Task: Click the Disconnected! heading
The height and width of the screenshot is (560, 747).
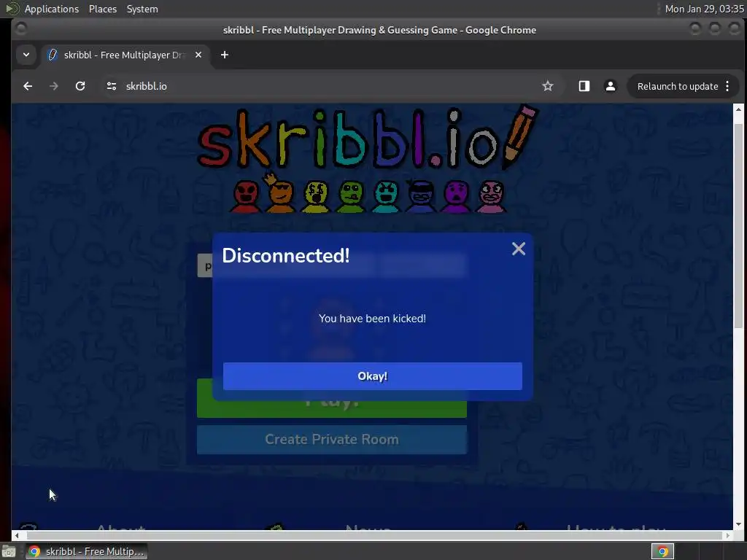Action: 286,256
